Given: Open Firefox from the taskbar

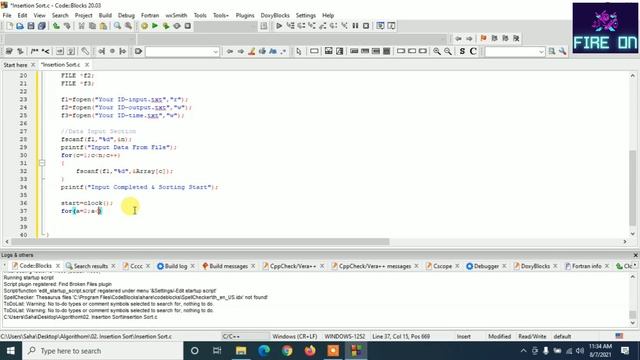Looking at the screenshot, I should pyautogui.click(x=310, y=351).
